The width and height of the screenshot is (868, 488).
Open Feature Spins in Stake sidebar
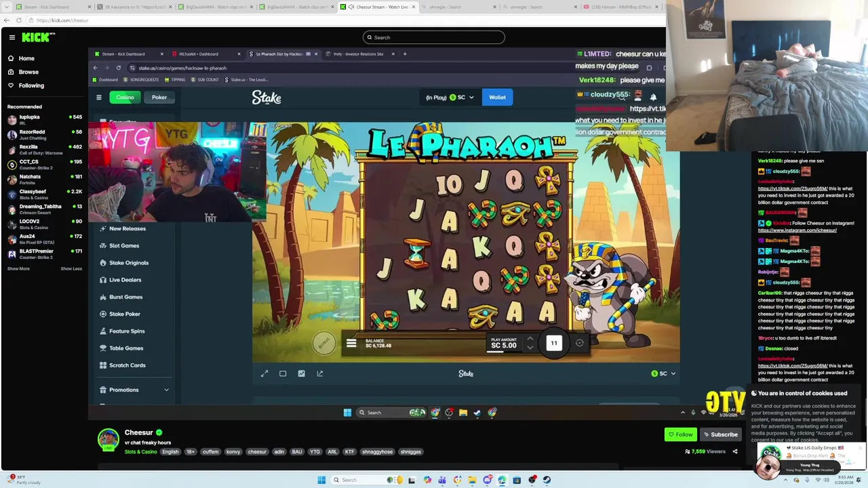click(127, 331)
